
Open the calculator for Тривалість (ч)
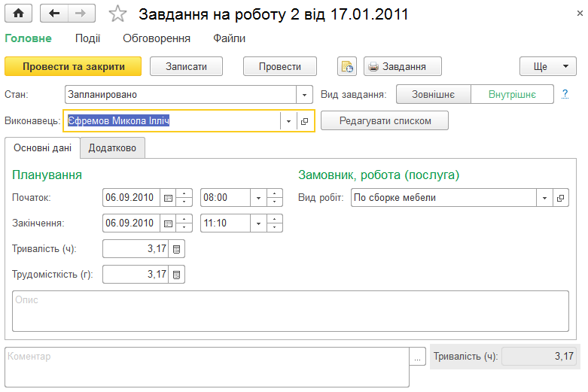(177, 249)
